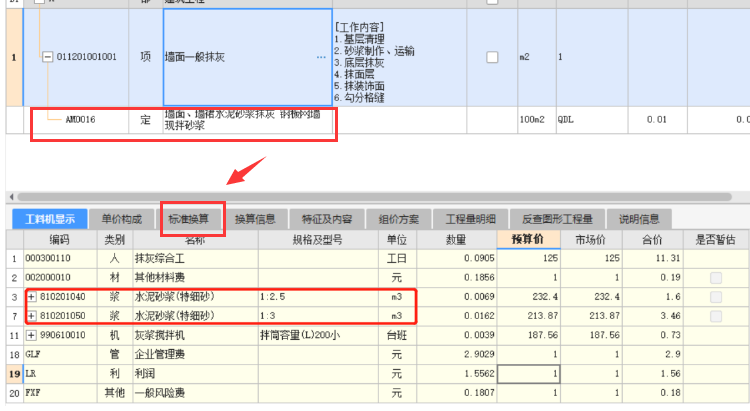Switch to 单价构成 tab

tap(121, 219)
